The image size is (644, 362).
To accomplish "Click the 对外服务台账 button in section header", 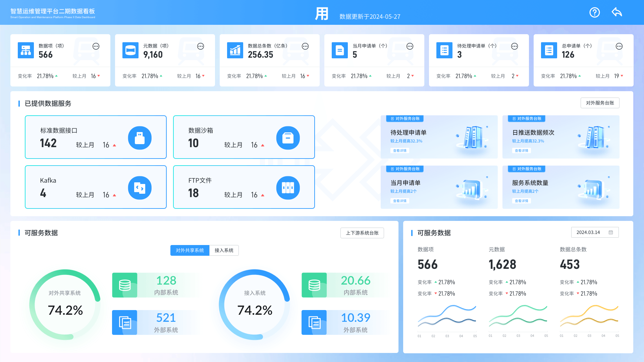I will pos(600,103).
